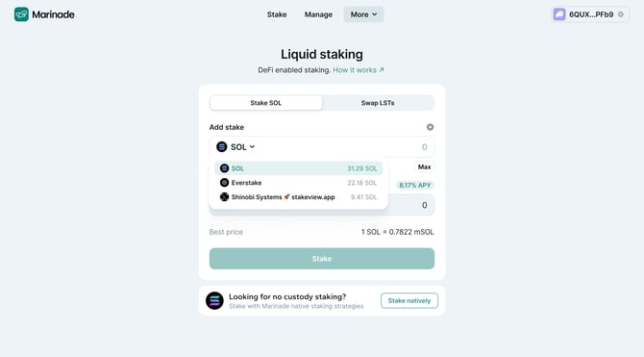This screenshot has height=357, width=644.
Task: Click gear icon beside wallet address
Action: 621,14
